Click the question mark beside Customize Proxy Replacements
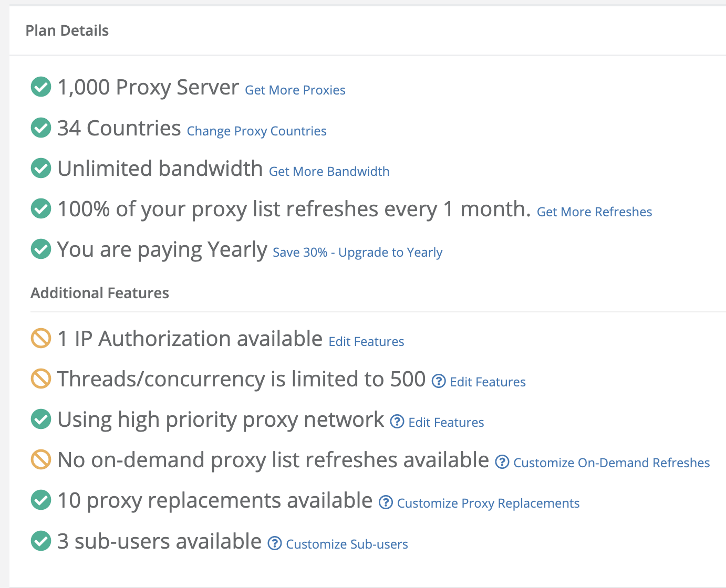The image size is (726, 588). 386,502
